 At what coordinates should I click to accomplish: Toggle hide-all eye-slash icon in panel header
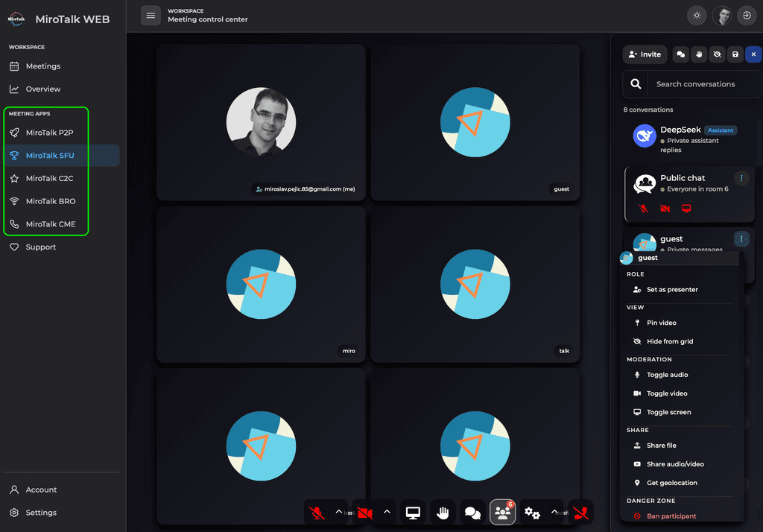click(718, 54)
